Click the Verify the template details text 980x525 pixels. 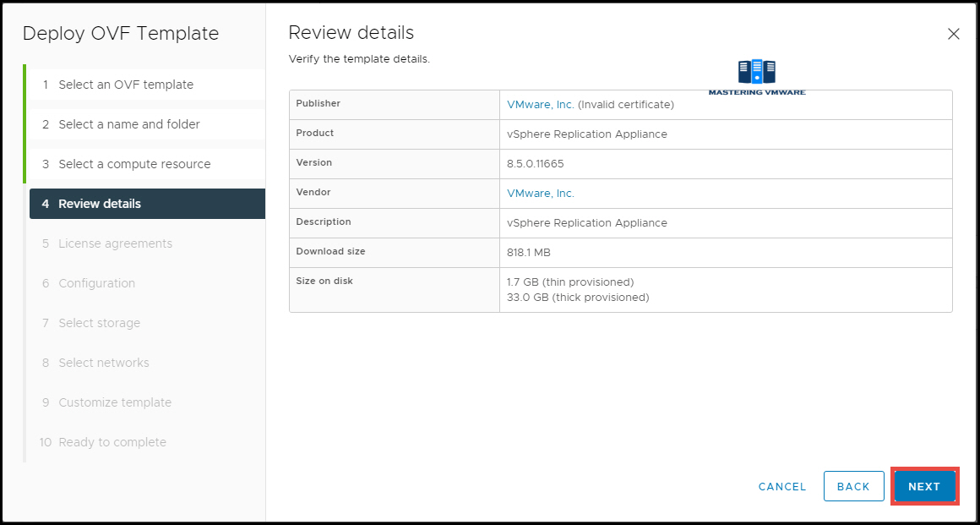(x=359, y=60)
